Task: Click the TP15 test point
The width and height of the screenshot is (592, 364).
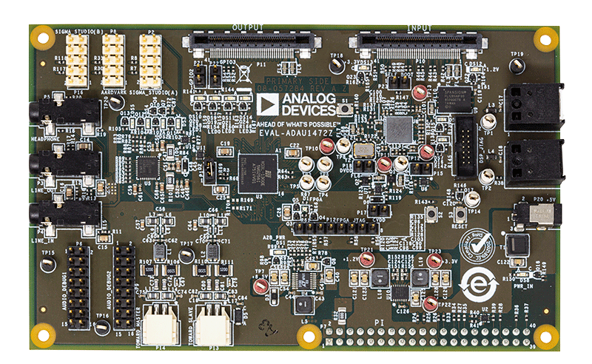Action: click(x=47, y=264)
